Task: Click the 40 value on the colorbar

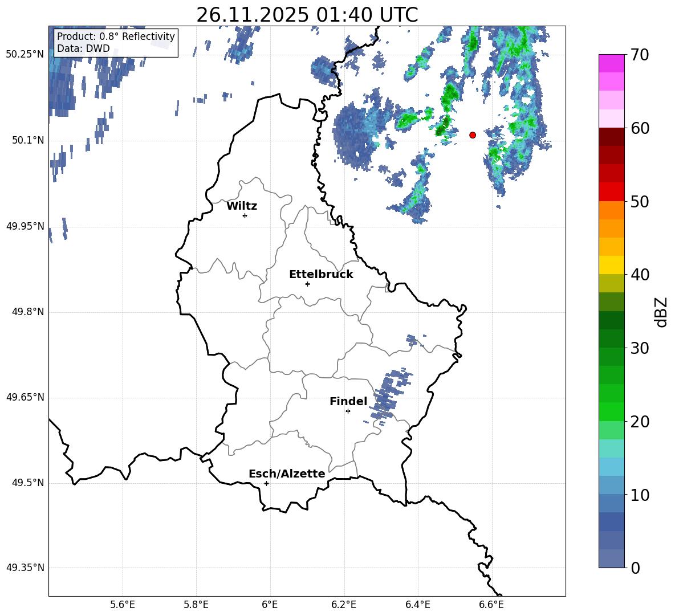Action: click(640, 275)
